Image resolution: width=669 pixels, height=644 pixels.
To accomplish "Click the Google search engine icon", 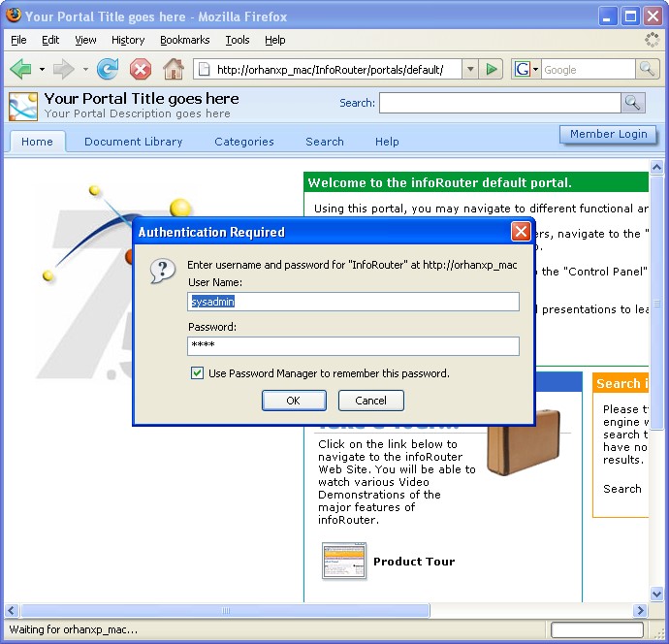I will [522, 69].
